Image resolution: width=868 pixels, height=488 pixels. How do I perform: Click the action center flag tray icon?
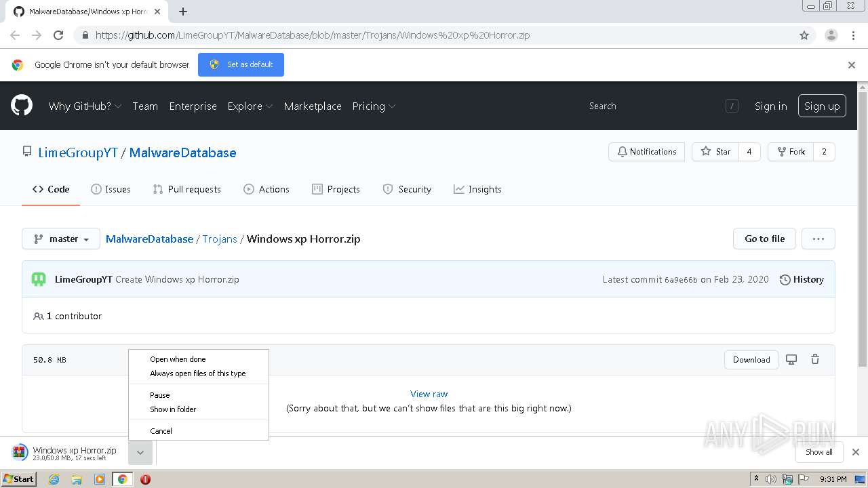click(x=804, y=479)
